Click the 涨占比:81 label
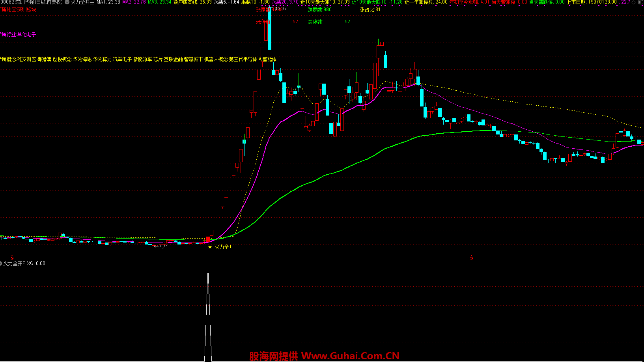Viewport: 644px width, 362px height. [370, 9]
